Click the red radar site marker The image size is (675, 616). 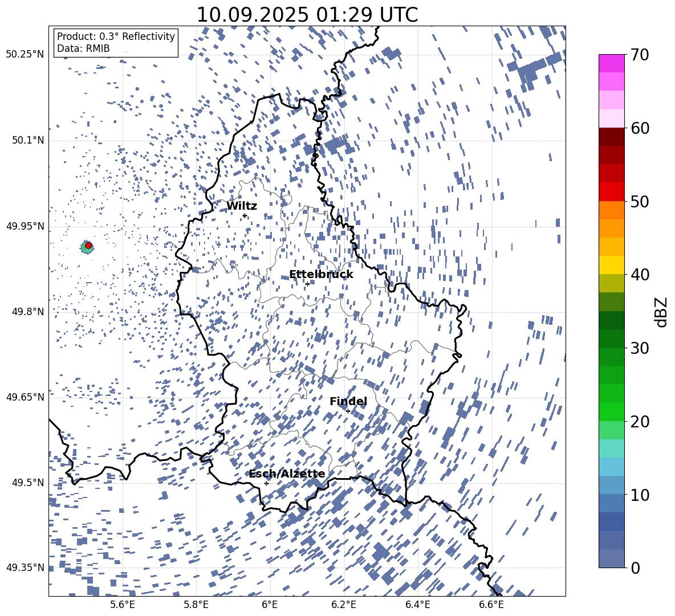coord(88,246)
